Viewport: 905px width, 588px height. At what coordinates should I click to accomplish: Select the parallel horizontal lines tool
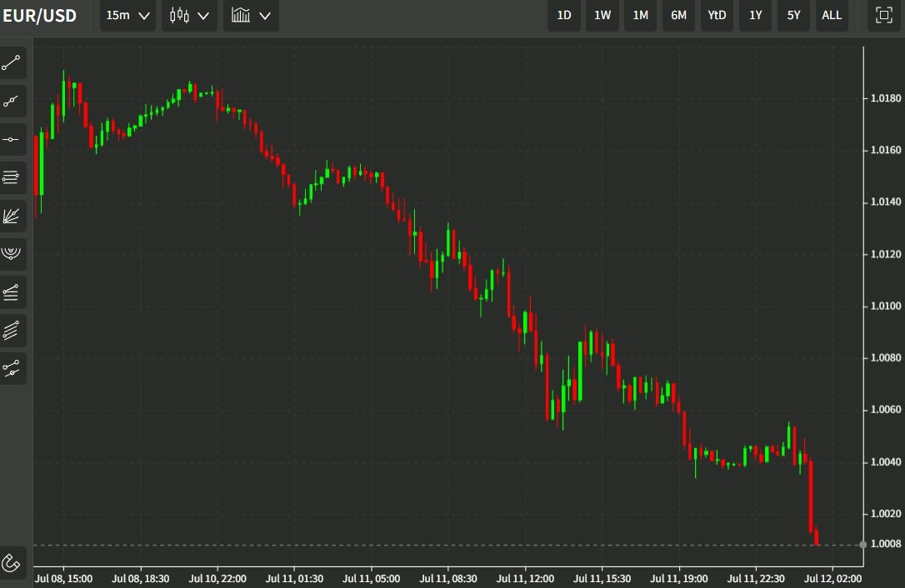(11, 177)
